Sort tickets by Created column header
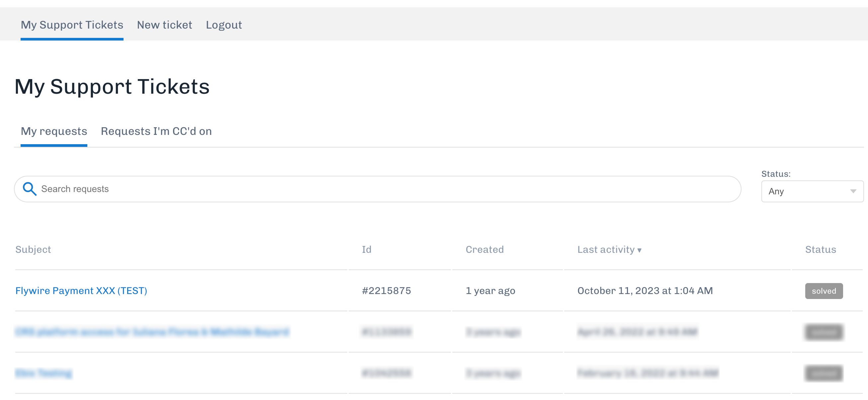Image resolution: width=868 pixels, height=400 pixels. [484, 250]
